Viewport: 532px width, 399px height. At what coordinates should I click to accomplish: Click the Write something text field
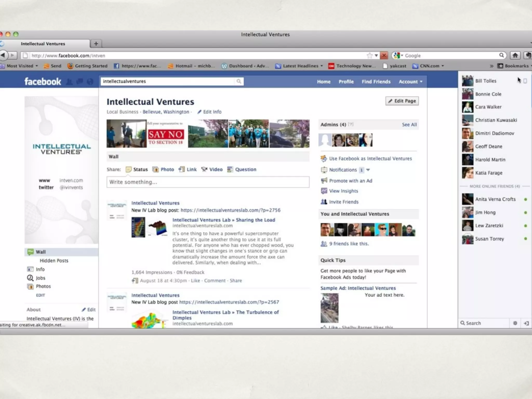click(x=208, y=182)
